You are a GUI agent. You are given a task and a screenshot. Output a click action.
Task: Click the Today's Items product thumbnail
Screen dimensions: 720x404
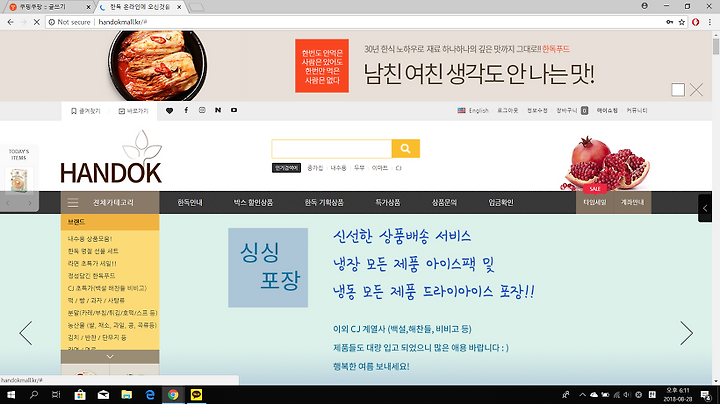point(19,180)
